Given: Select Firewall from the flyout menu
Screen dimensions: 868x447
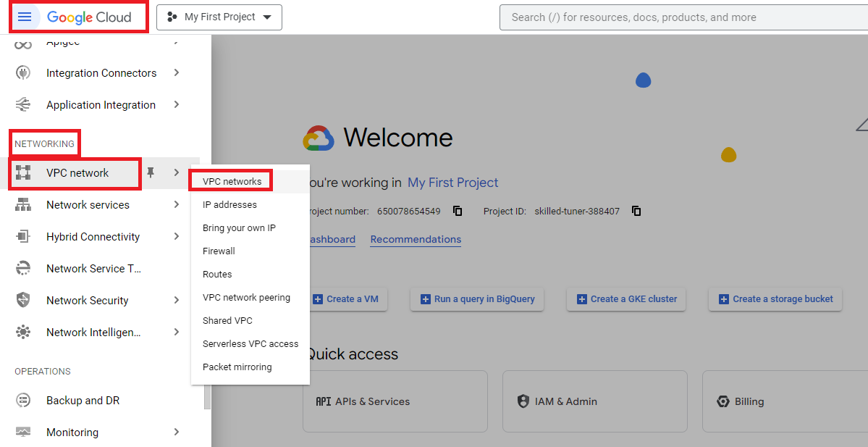Looking at the screenshot, I should [x=219, y=251].
